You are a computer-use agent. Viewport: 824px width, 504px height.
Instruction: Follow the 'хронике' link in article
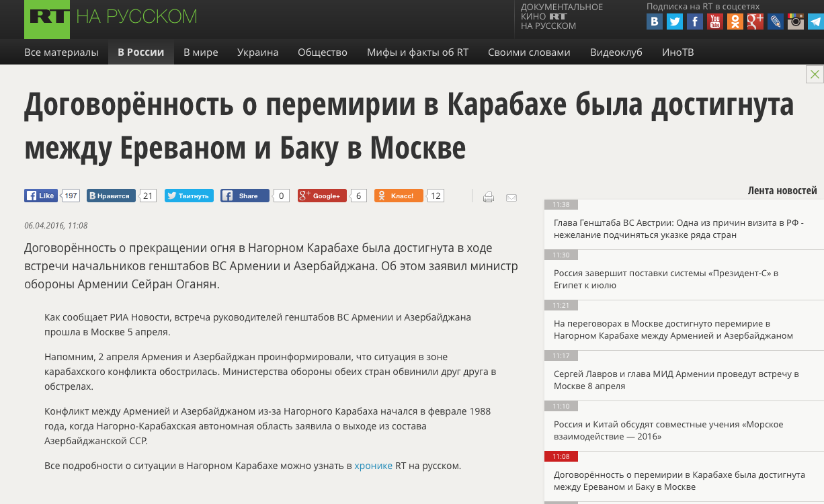(x=373, y=465)
